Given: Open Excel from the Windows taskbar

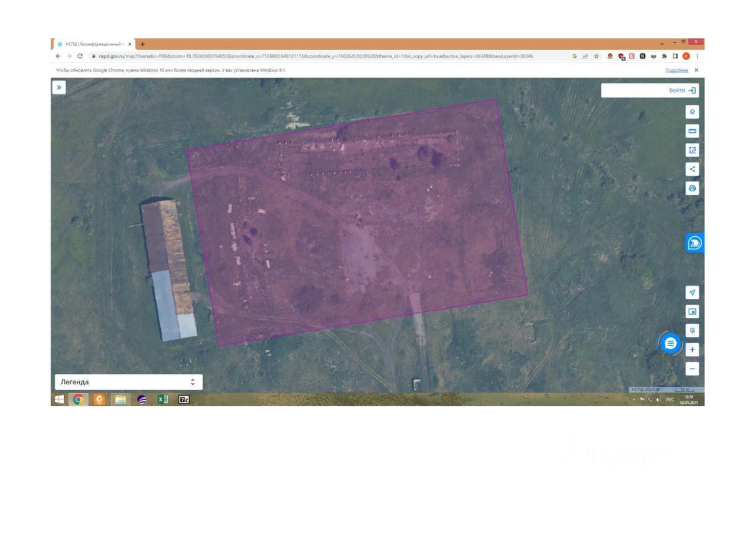Looking at the screenshot, I should point(162,400).
